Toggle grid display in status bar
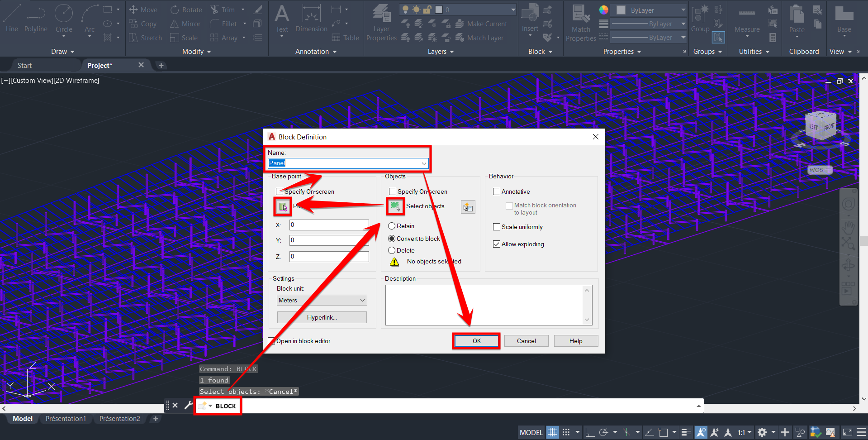This screenshot has height=440, width=868. (552, 432)
